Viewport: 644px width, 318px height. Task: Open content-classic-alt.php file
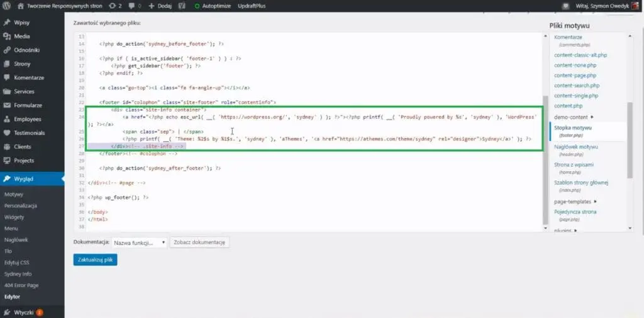580,55
